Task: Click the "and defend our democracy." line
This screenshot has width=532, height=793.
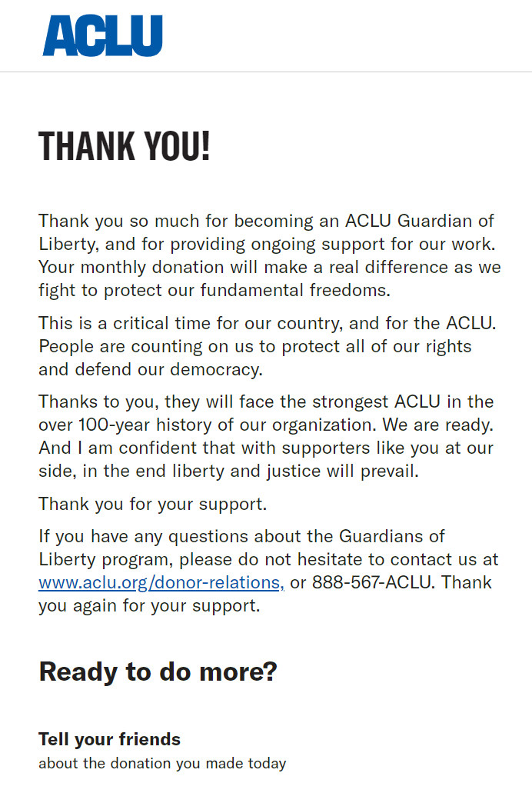Action: [151, 369]
